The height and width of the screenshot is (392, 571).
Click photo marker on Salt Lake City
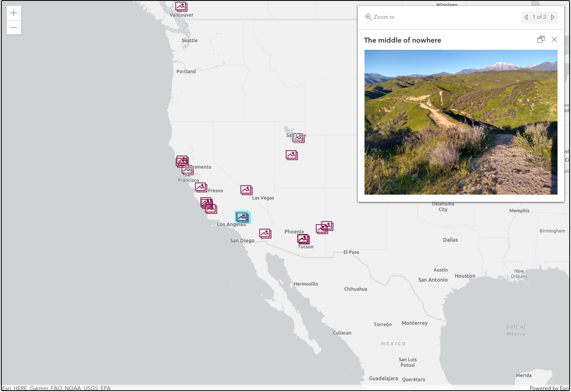[299, 139]
